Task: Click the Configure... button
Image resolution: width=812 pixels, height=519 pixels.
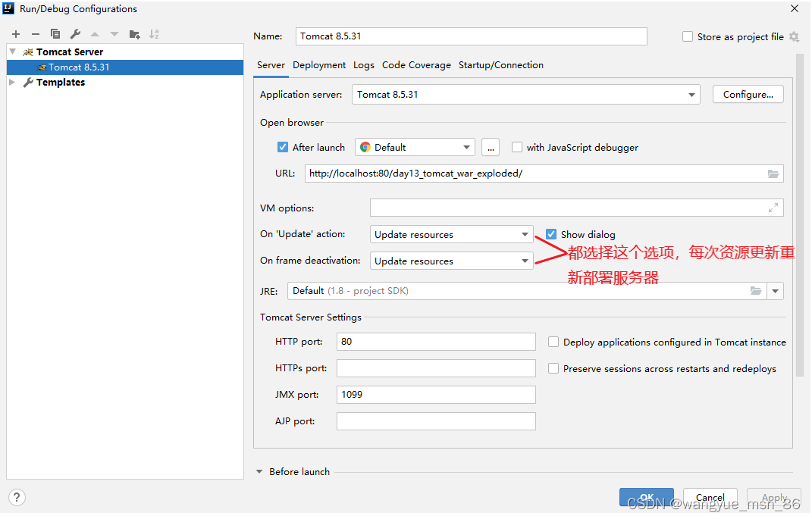Action: (748, 95)
